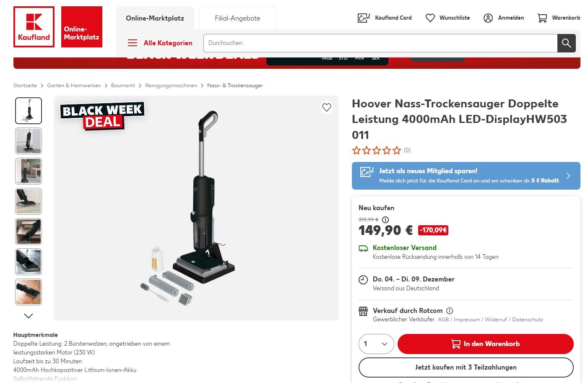Select the second product thumbnail

coord(29,141)
